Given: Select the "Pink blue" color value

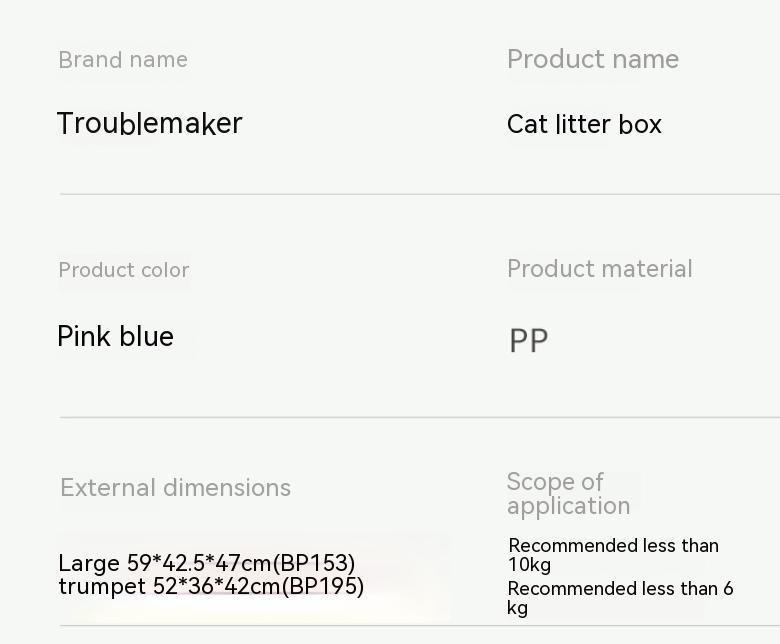Looking at the screenshot, I should coord(116,337).
